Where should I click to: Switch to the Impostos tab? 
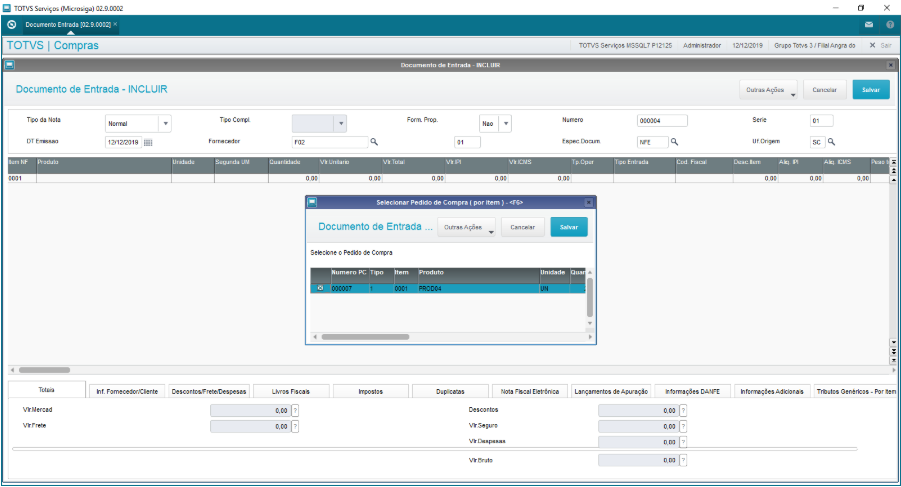(371, 391)
